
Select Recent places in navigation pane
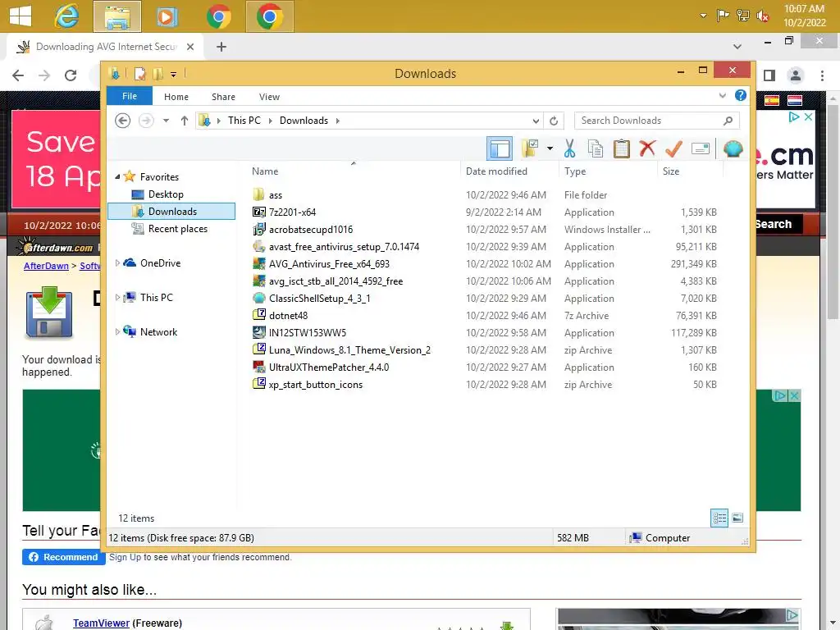177,229
